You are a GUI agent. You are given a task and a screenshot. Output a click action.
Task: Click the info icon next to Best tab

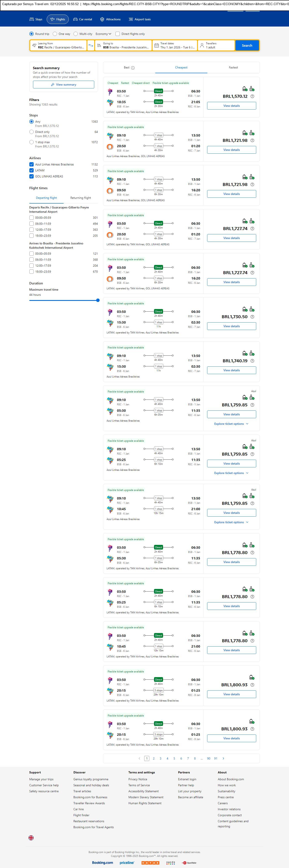[133, 68]
